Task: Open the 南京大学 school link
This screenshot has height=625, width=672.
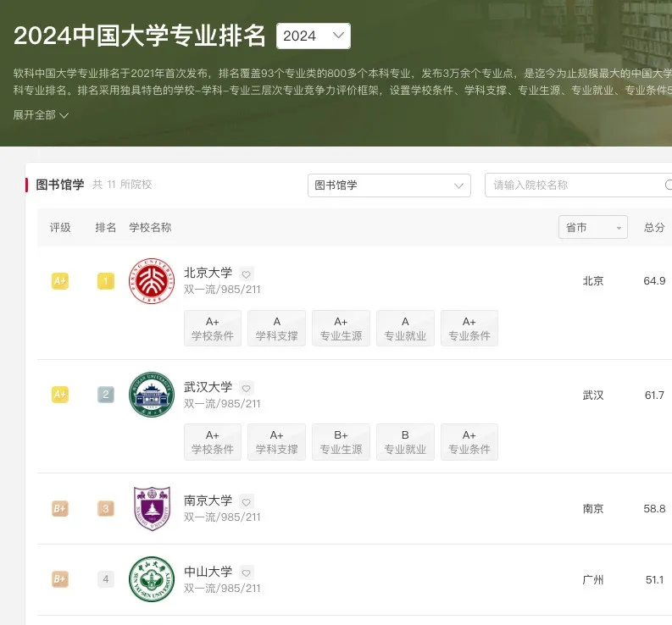Action: [x=208, y=501]
